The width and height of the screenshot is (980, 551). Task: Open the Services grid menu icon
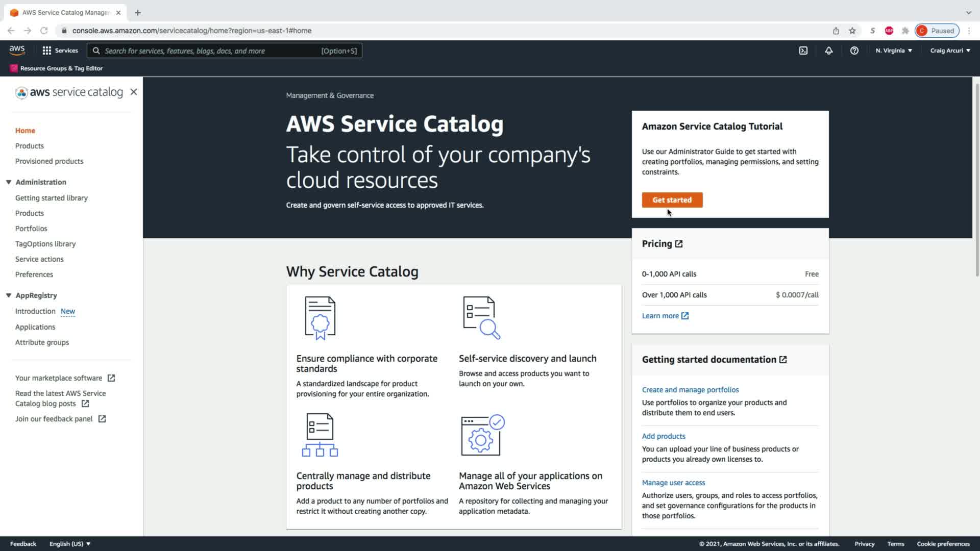pyautogui.click(x=47, y=51)
